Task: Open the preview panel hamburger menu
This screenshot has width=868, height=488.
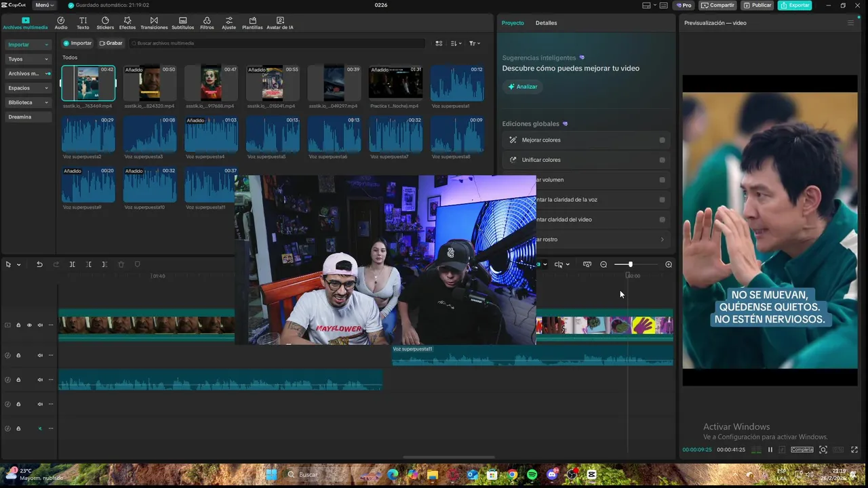Action: coord(850,23)
